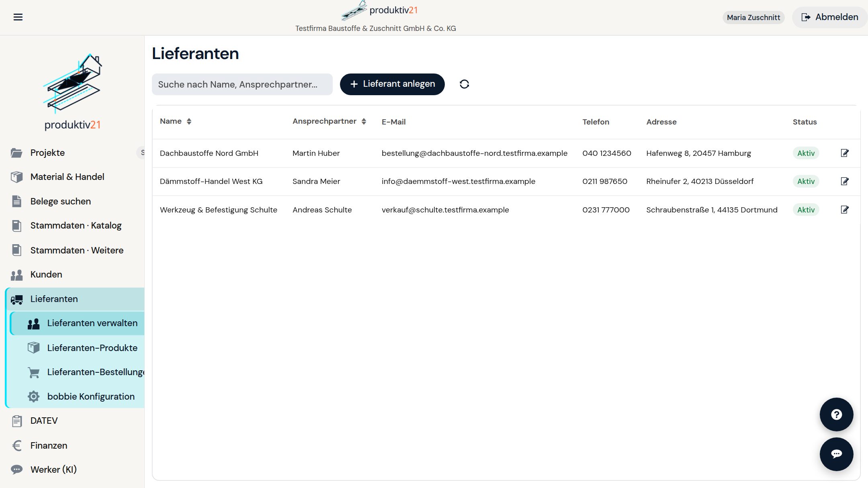Click the Maria Zuschnitt user badge
This screenshot has width=868, height=488.
coord(753,17)
